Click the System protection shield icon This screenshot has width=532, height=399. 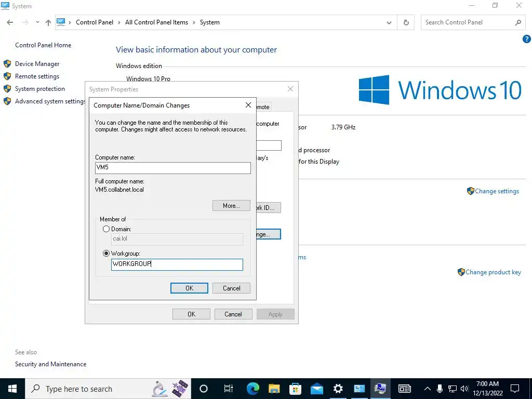click(x=7, y=89)
